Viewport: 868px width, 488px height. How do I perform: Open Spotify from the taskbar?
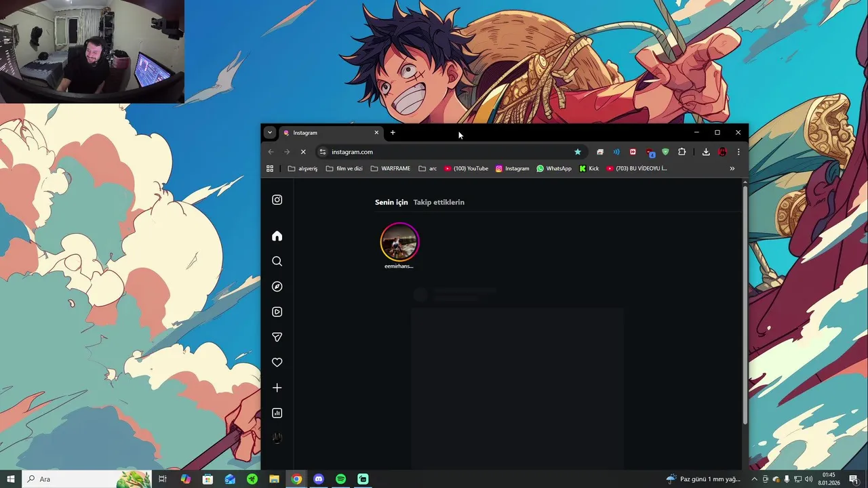click(341, 479)
